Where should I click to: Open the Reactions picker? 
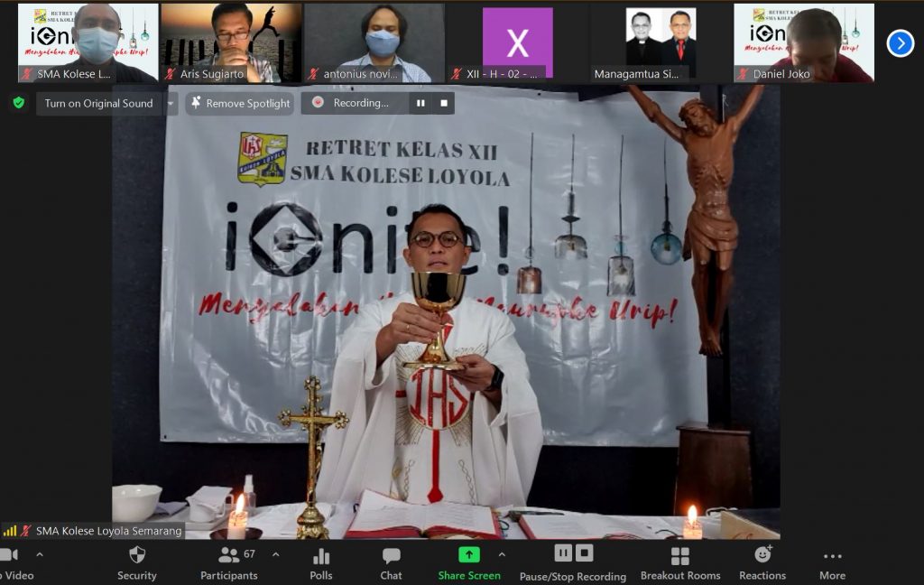coord(762,563)
